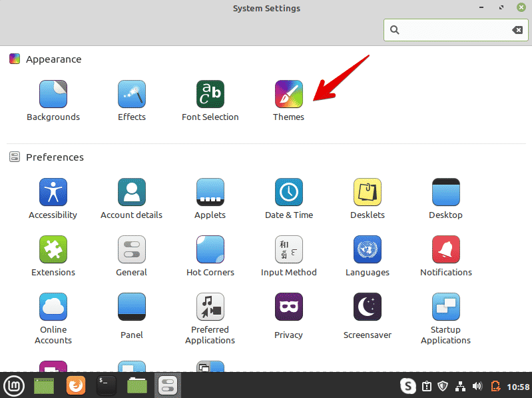
Task: Open Font Selection settings
Action: [210, 101]
